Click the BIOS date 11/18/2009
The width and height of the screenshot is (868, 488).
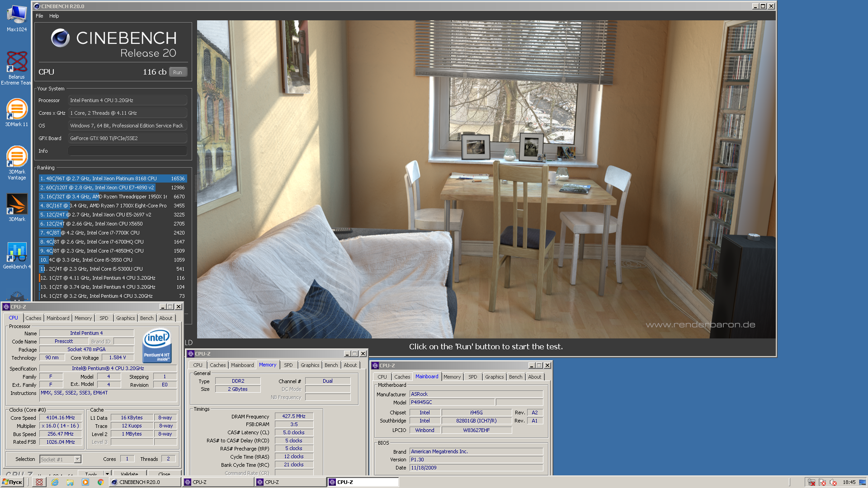[476, 468]
